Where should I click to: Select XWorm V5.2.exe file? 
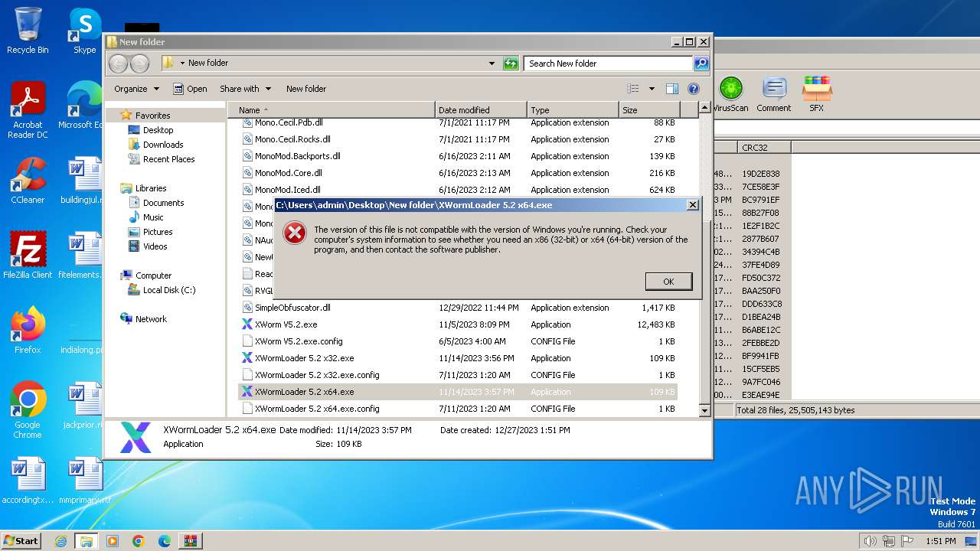458,324
